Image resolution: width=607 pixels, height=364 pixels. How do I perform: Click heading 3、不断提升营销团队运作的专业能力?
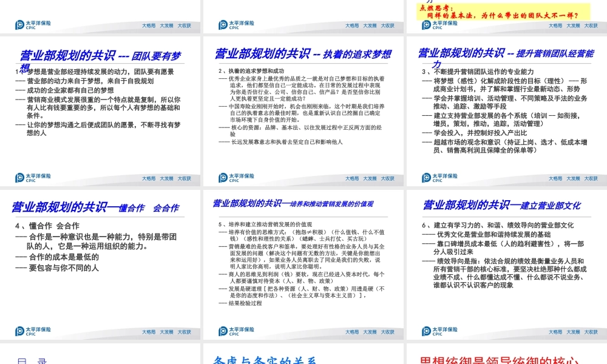pos(478,72)
